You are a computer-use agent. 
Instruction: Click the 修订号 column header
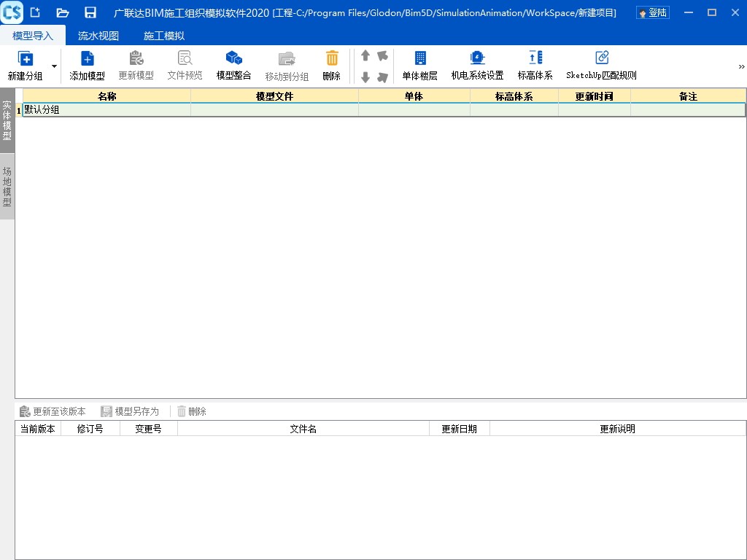pos(90,429)
